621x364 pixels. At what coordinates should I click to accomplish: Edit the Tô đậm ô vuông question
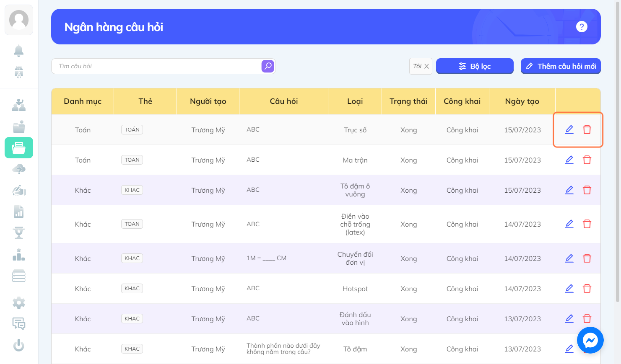pyautogui.click(x=569, y=190)
